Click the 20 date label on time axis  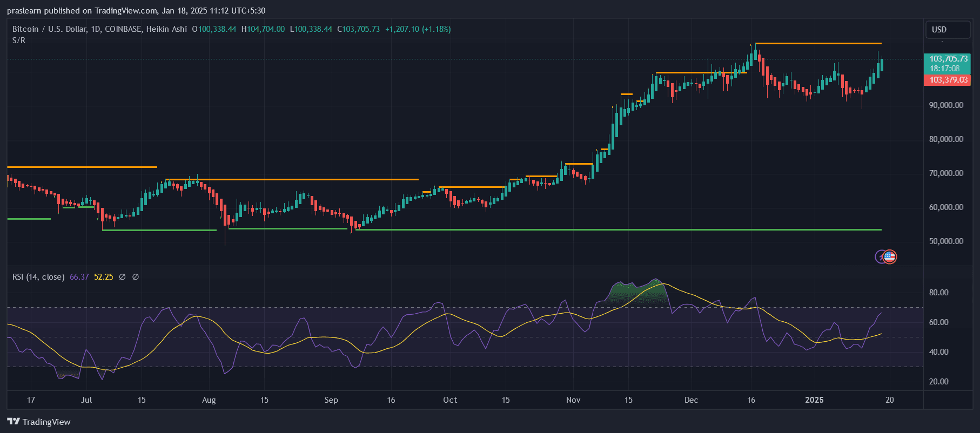(889, 400)
